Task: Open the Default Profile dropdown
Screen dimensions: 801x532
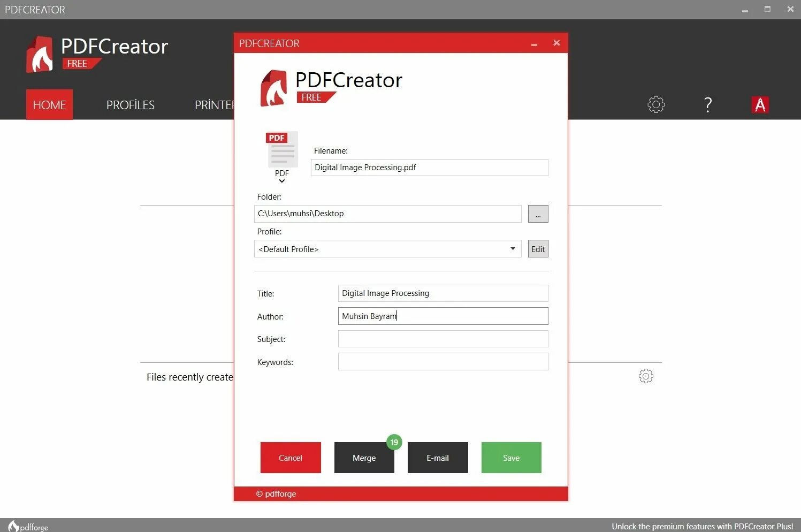Action: [388, 249]
